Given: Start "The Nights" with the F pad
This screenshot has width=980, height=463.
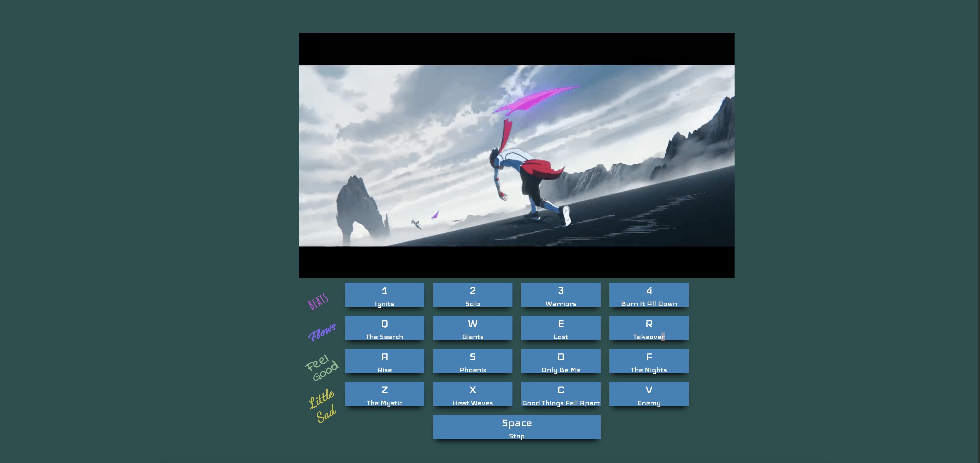Looking at the screenshot, I should pyautogui.click(x=649, y=361).
